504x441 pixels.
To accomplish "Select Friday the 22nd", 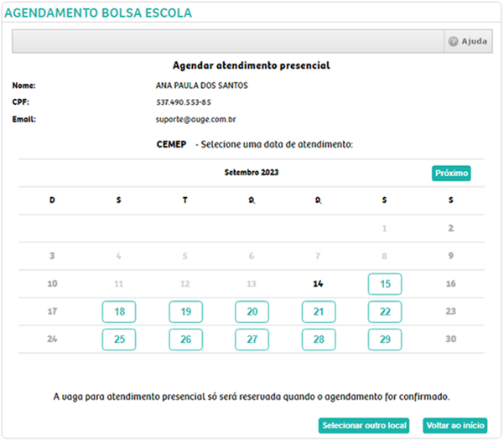I will (x=385, y=312).
